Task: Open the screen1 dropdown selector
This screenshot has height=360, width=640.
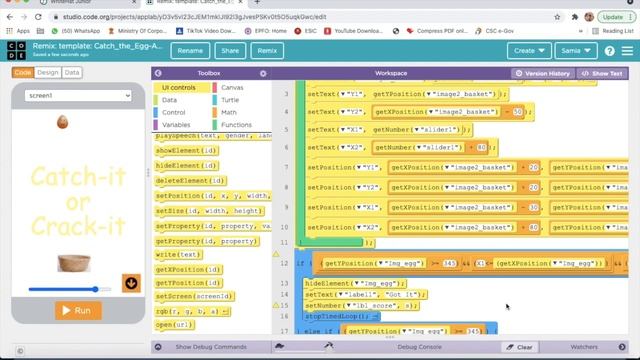Action: coord(78,96)
